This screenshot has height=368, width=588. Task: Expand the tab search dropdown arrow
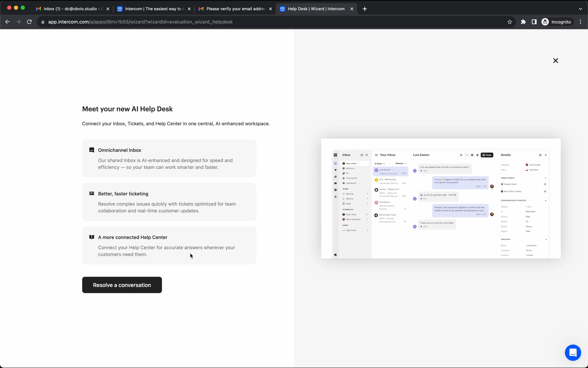(x=580, y=9)
